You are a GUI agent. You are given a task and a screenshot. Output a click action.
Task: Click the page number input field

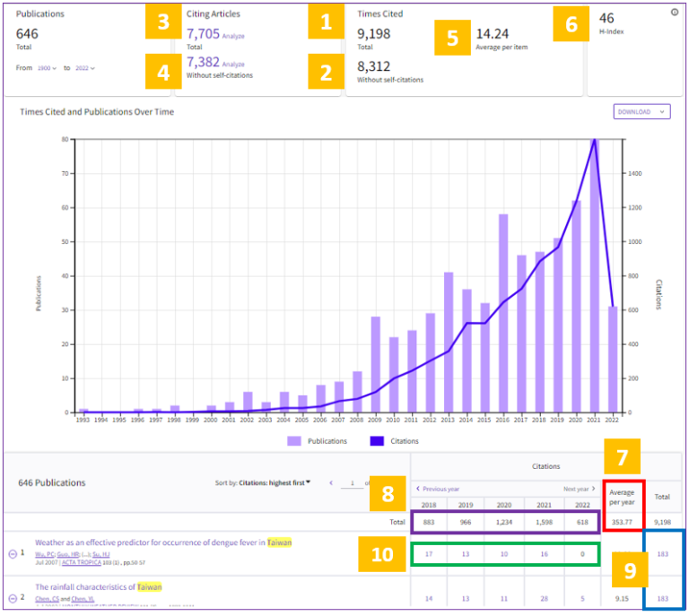(x=352, y=483)
